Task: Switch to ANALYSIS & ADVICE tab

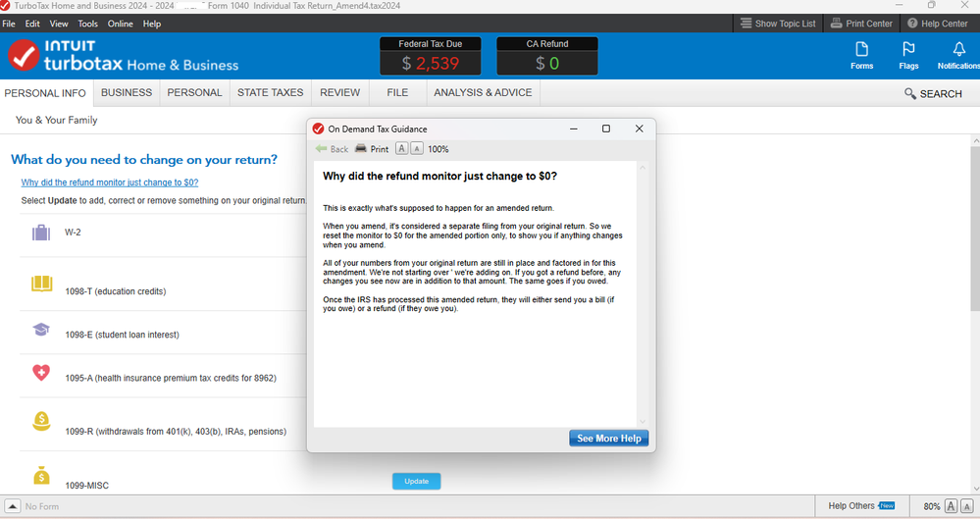Action: pos(483,92)
